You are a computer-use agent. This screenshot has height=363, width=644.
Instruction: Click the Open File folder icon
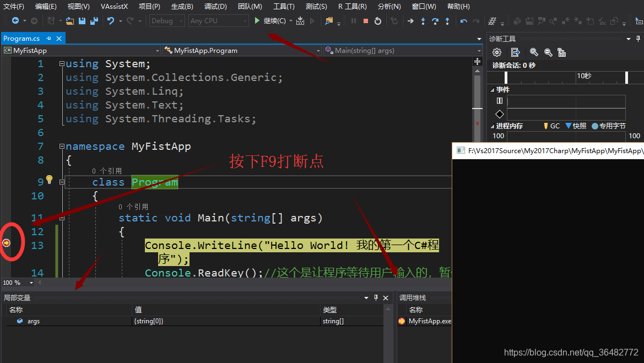70,20
